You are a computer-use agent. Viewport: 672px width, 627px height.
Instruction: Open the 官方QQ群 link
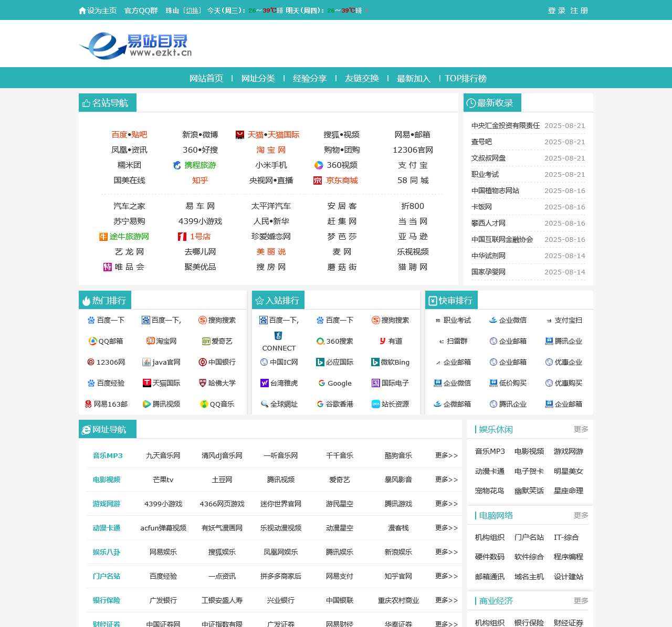141,10
